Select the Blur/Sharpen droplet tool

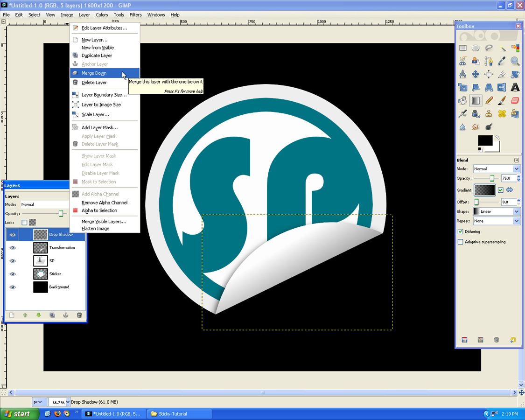click(x=463, y=126)
